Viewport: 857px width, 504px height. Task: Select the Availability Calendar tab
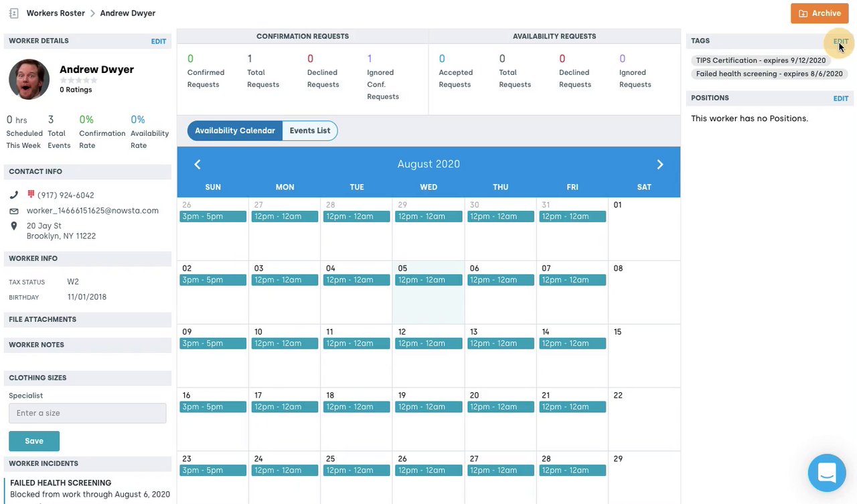tap(235, 131)
